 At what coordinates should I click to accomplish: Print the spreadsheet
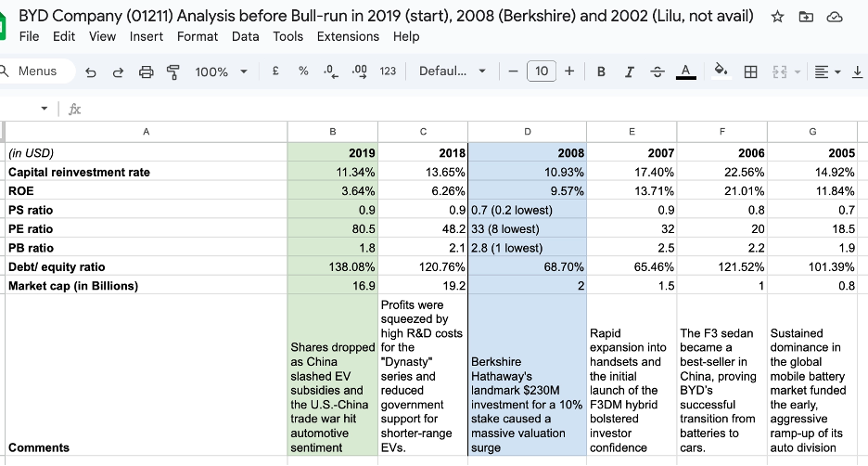coord(146,71)
